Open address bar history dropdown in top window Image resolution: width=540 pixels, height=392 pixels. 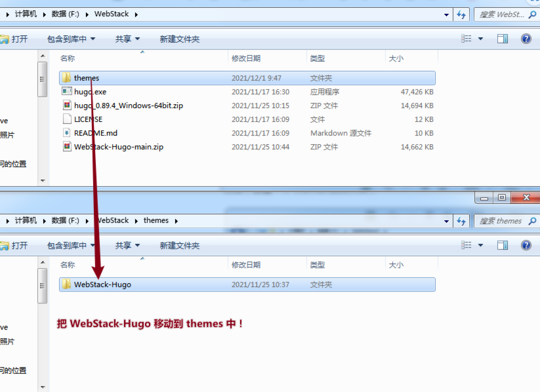point(446,14)
